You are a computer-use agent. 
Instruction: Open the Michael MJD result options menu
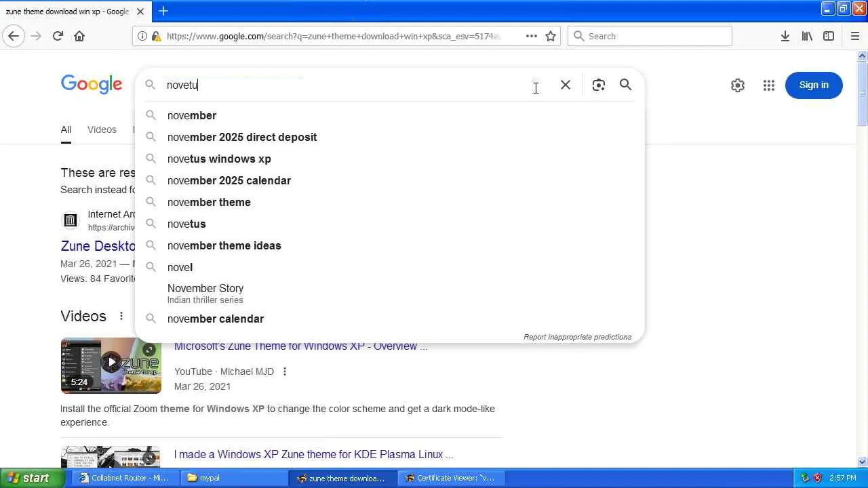[x=285, y=371]
